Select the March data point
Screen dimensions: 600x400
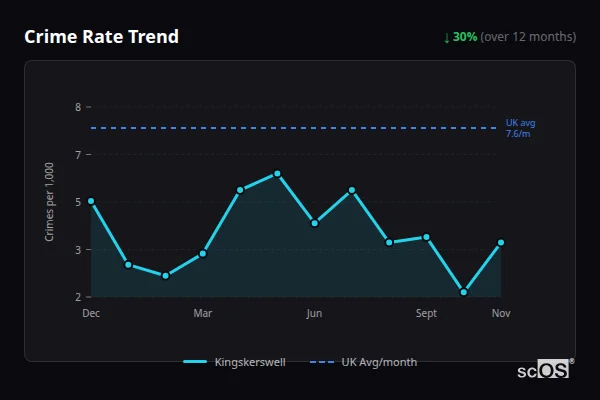coord(203,253)
